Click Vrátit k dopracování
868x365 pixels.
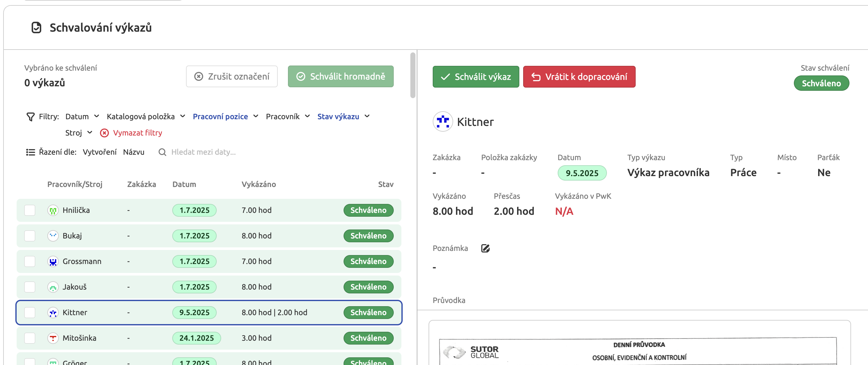point(579,76)
